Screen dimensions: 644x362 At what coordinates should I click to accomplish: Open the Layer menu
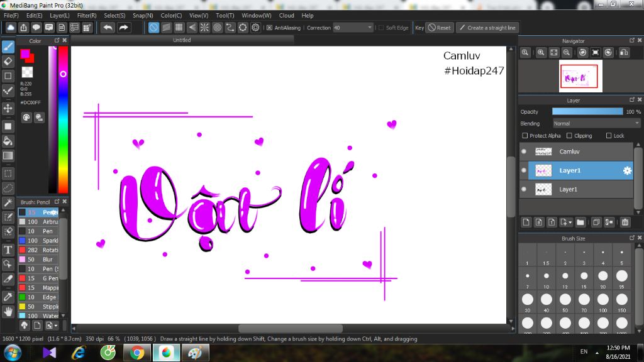pyautogui.click(x=60, y=16)
